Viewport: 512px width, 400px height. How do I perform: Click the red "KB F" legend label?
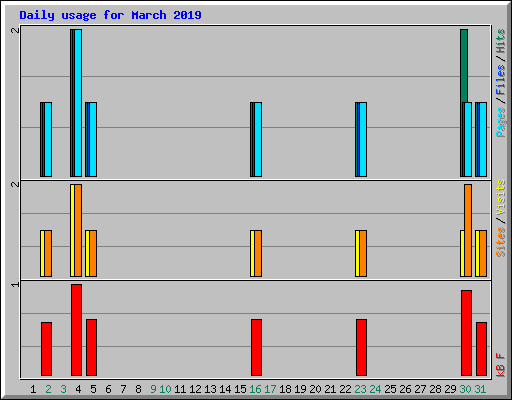tap(501, 365)
